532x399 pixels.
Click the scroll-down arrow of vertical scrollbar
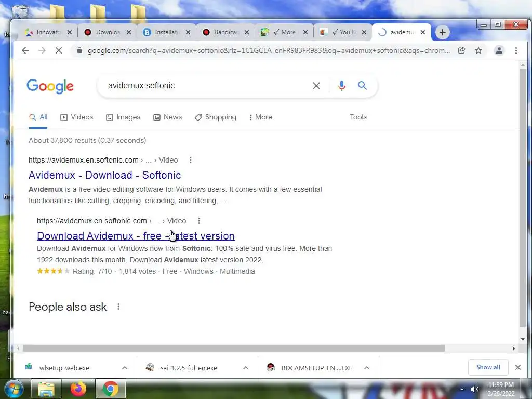523,339
